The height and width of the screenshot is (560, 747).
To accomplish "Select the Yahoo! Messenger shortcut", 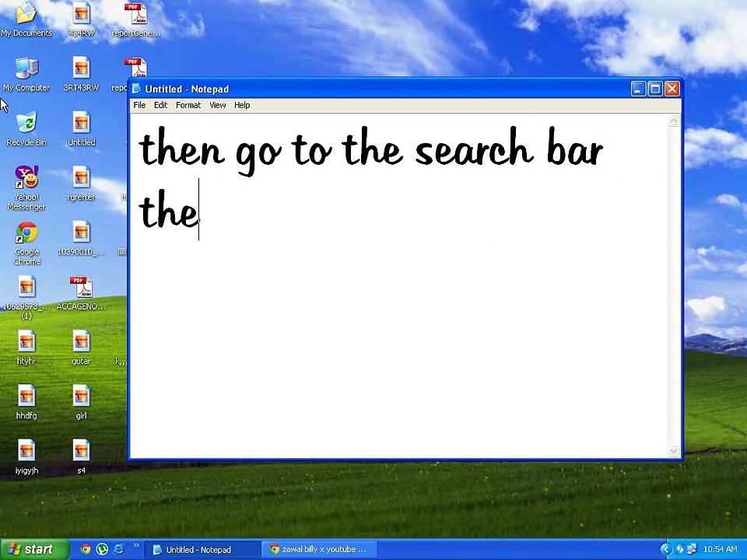I will [26, 187].
